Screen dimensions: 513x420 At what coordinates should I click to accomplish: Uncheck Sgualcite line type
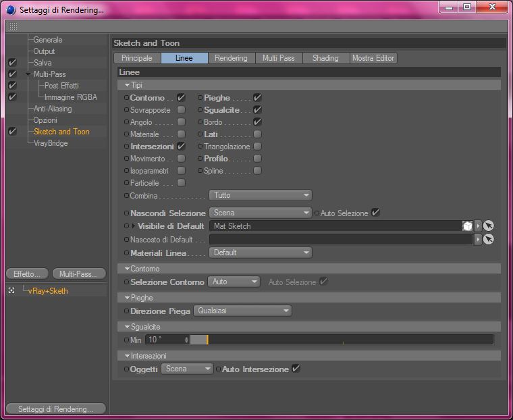pos(257,109)
